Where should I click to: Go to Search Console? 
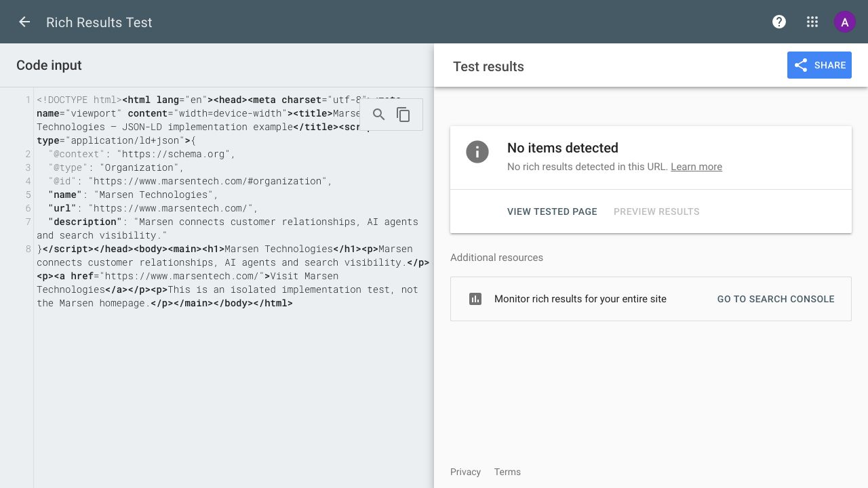(x=776, y=299)
